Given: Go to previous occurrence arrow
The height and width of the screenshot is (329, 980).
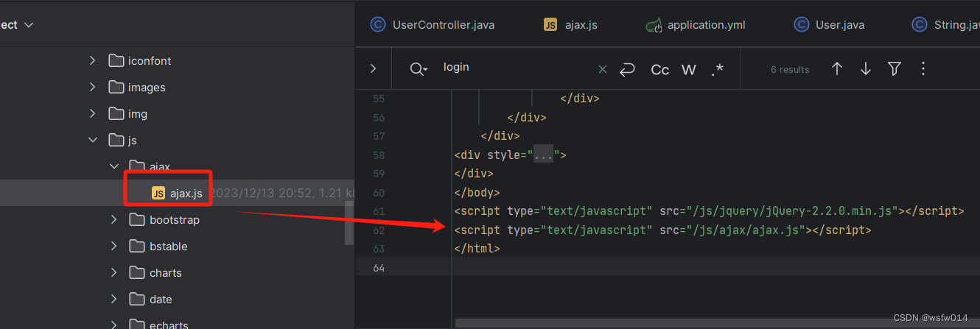Looking at the screenshot, I should 837,68.
